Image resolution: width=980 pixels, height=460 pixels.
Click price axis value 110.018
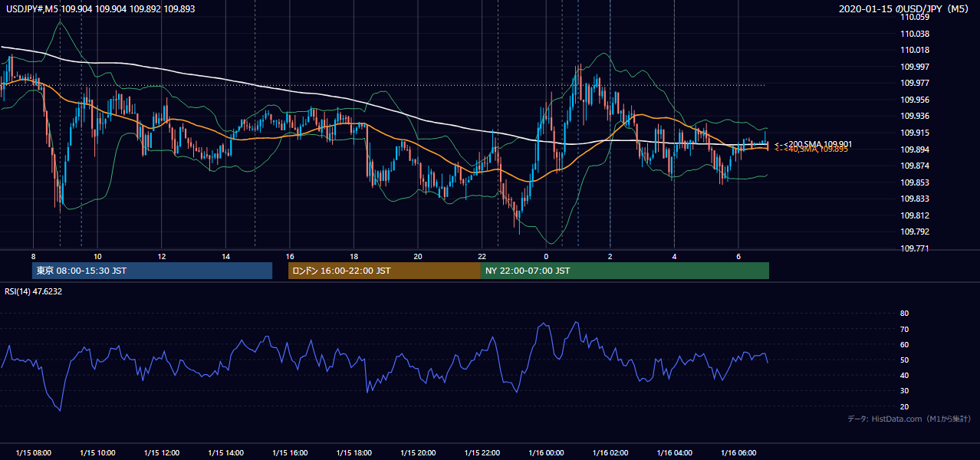pyautogui.click(x=915, y=50)
